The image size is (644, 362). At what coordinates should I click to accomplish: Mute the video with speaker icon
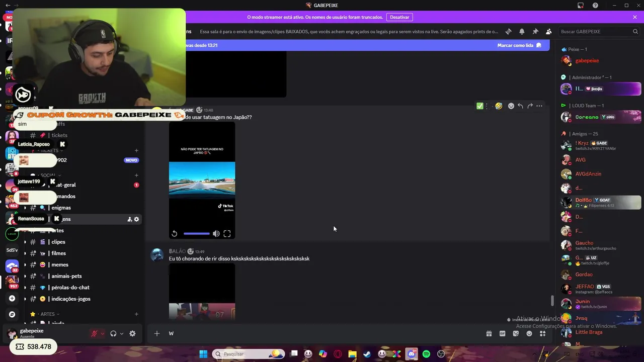(216, 234)
